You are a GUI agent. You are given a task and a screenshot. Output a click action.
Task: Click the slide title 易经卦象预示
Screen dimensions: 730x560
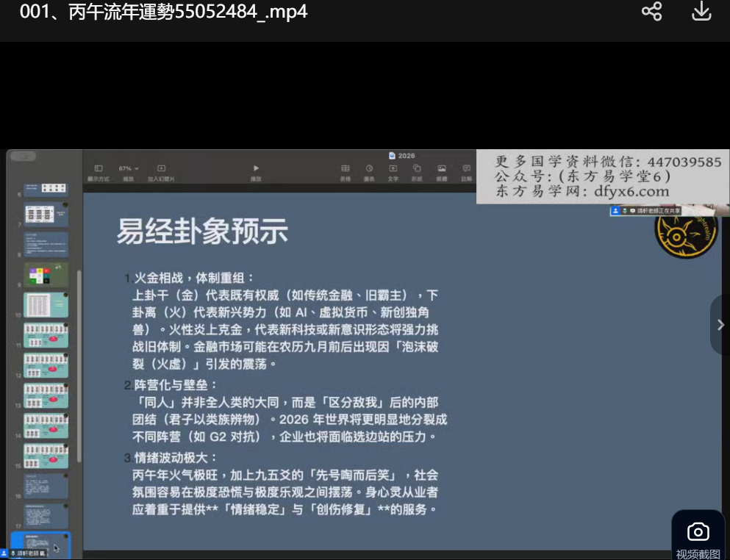[x=202, y=231]
